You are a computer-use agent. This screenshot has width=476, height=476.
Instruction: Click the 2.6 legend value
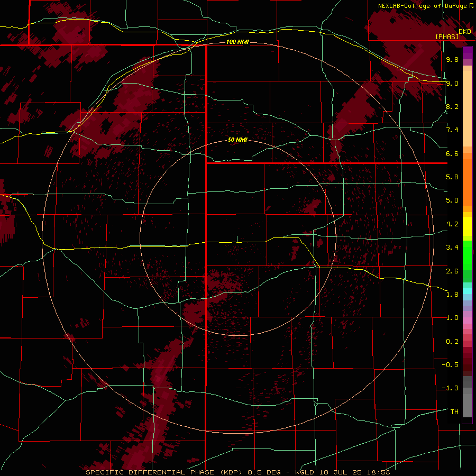(452, 271)
